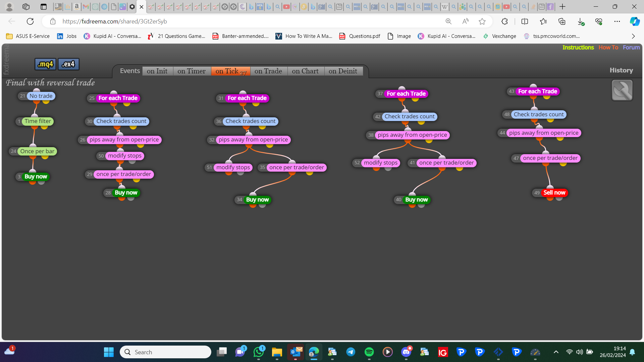Download the .mq4 file
The width and height of the screenshot is (644, 362).
click(45, 64)
